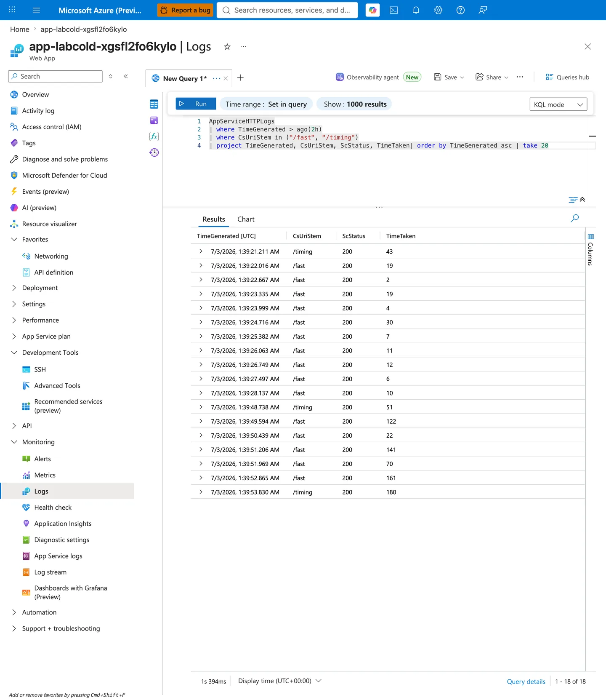Open ellipsis menu beside resource title
The image size is (606, 700).
tap(243, 47)
